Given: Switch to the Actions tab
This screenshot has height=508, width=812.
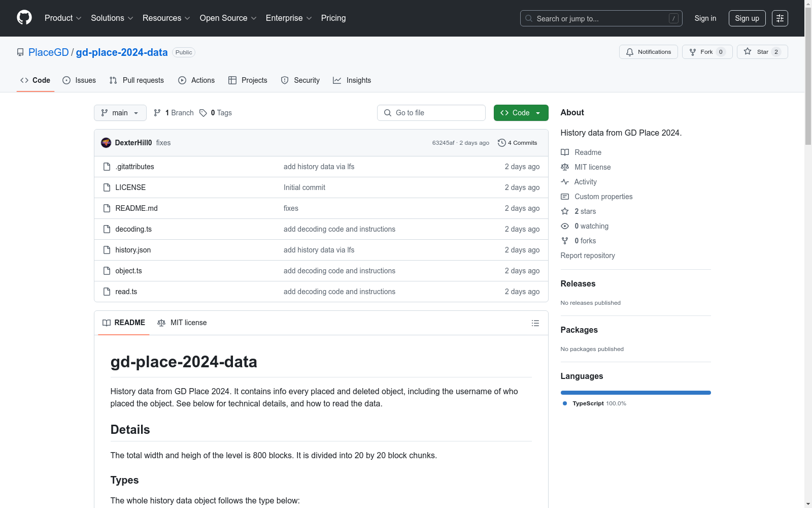Looking at the screenshot, I should (x=196, y=80).
